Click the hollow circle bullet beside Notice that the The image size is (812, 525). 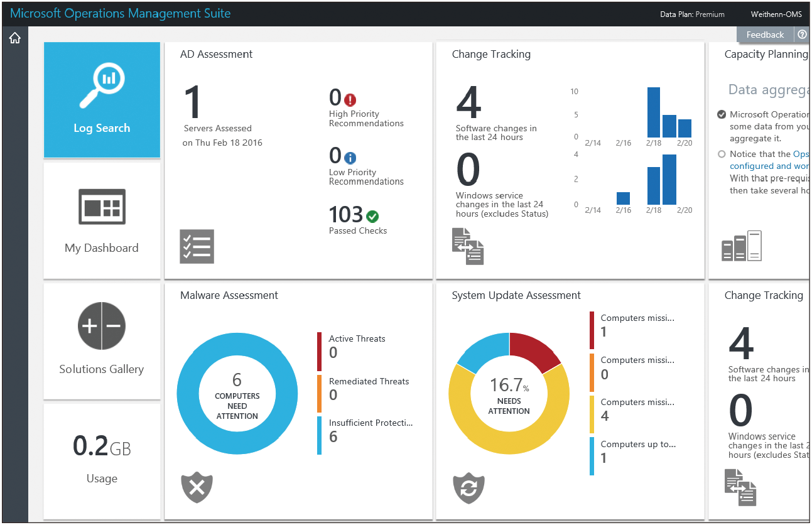tap(722, 154)
